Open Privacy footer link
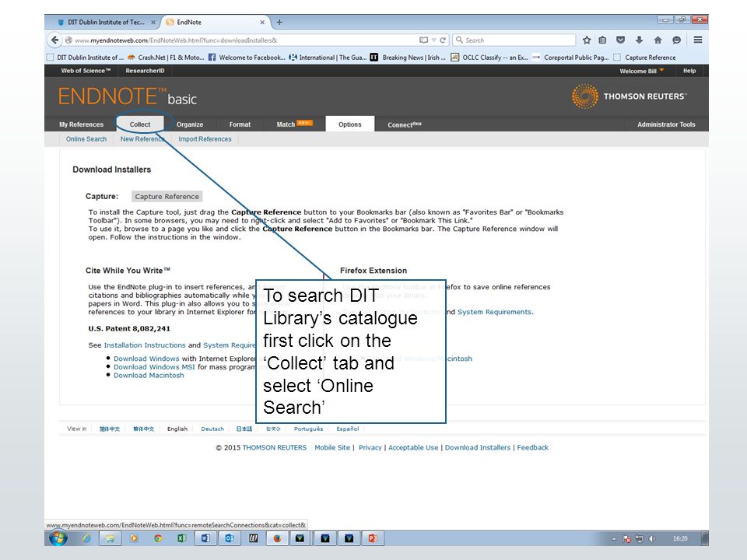The width and height of the screenshot is (747, 560). pos(370,448)
